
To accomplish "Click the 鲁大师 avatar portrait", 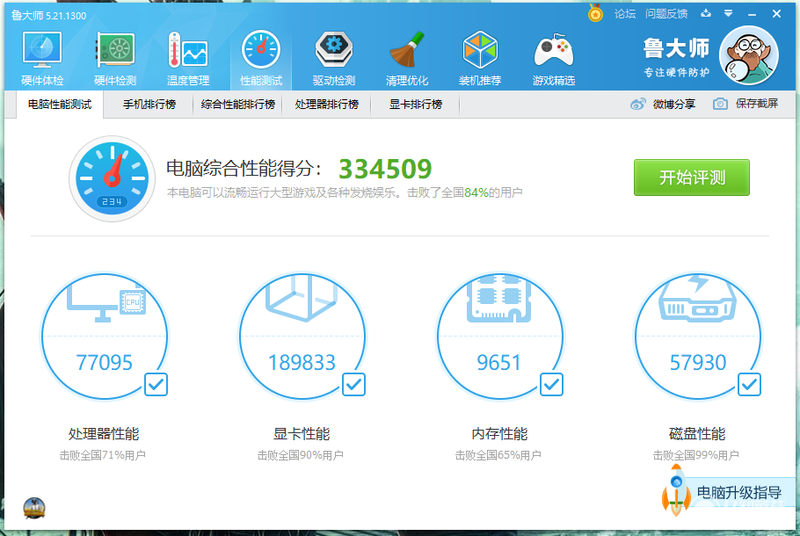I will 748,55.
